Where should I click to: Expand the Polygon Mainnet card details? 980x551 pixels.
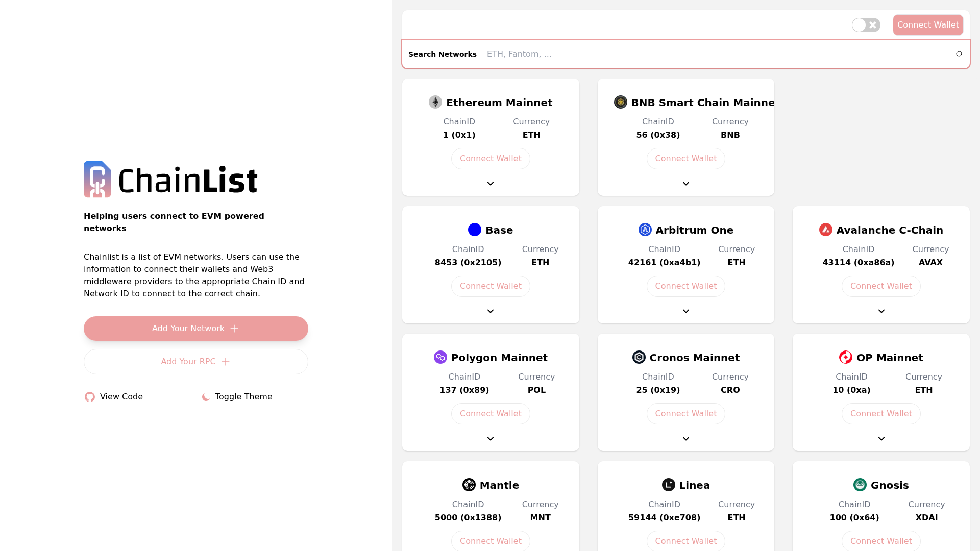(x=491, y=439)
